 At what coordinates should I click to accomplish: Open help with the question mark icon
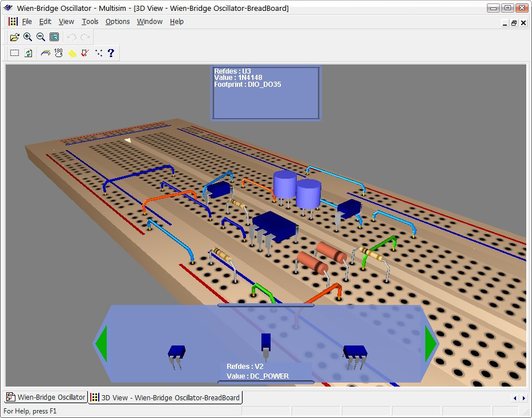(x=111, y=53)
